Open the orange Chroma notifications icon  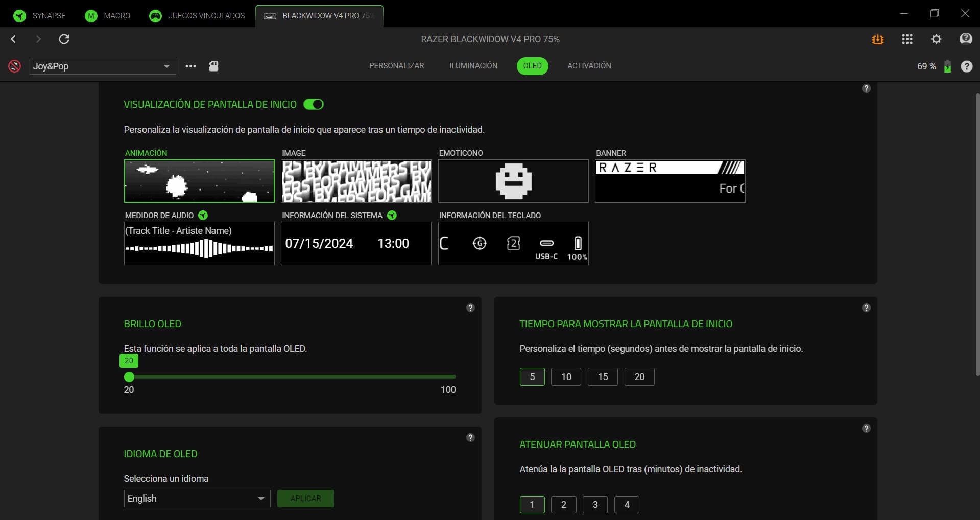coord(877,39)
